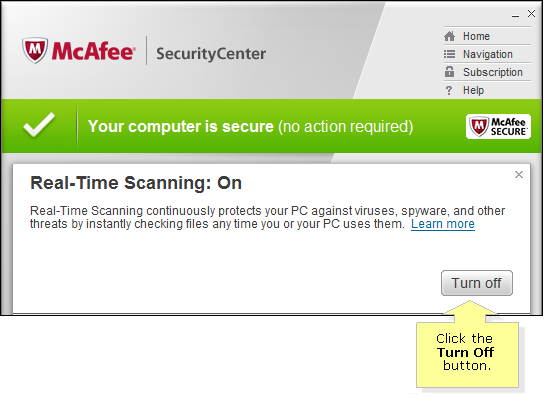Follow the Learn more link
Screen dimensions: 546x399
click(443, 224)
